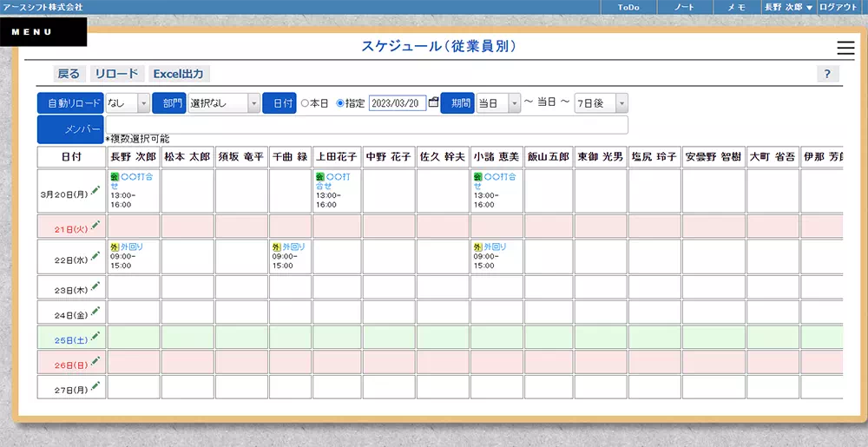Viewport: 868px width, 447px height.
Task: Open ToDo in the top bar
Action: tap(628, 7)
